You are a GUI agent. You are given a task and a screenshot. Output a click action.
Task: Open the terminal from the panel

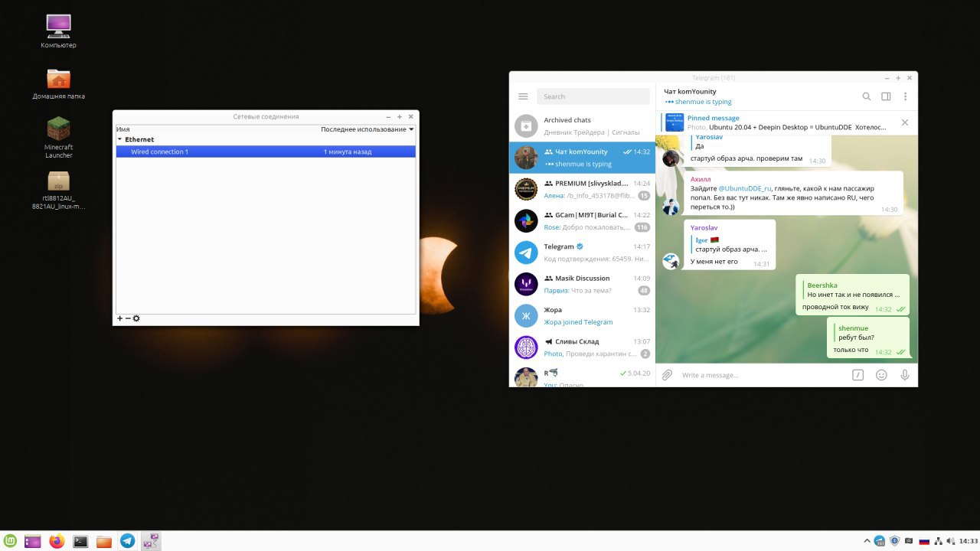point(80,541)
